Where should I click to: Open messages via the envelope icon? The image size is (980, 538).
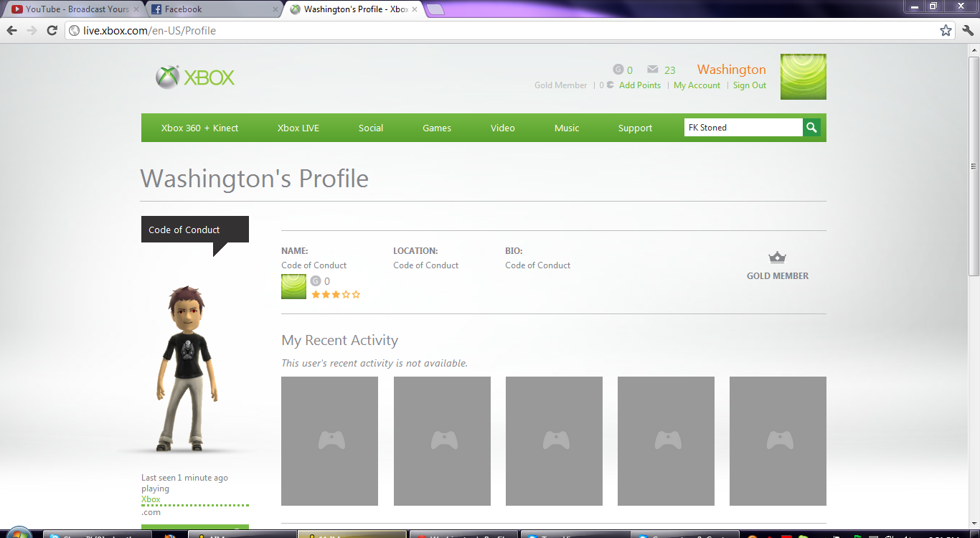[x=652, y=70]
